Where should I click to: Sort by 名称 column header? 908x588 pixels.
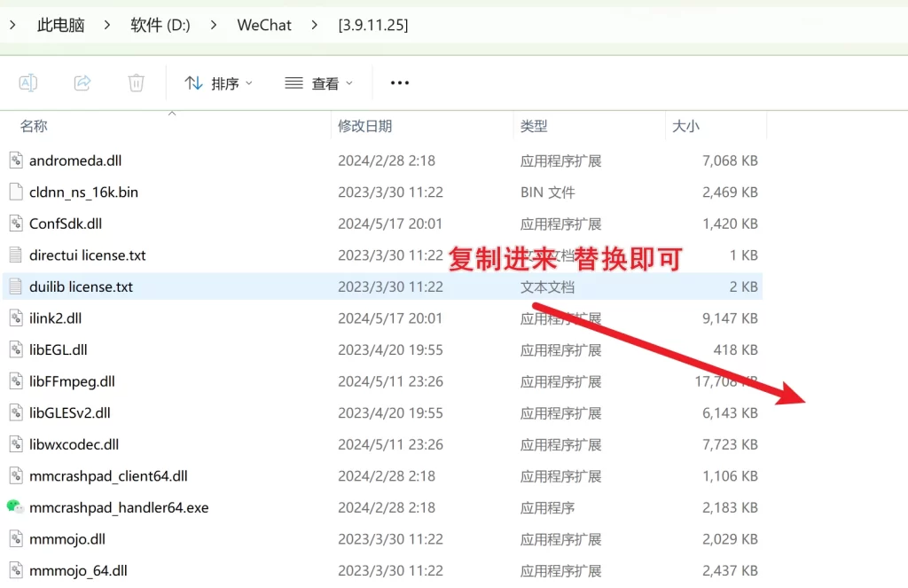click(x=34, y=126)
